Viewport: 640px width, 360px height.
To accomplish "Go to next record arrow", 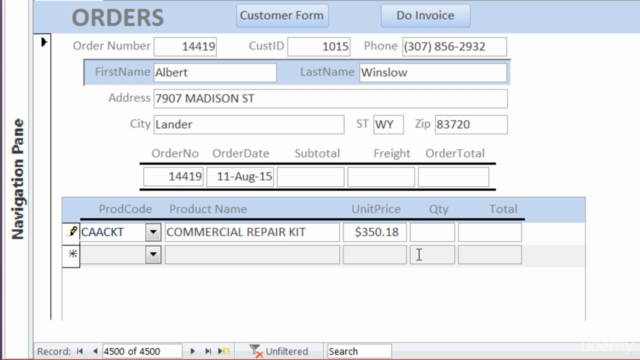I will click(192, 351).
